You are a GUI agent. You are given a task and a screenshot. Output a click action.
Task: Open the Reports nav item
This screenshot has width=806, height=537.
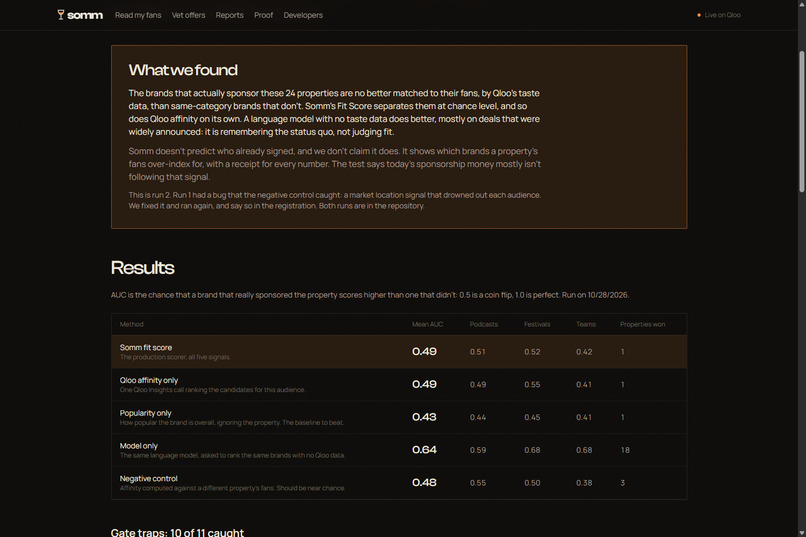pyautogui.click(x=229, y=15)
